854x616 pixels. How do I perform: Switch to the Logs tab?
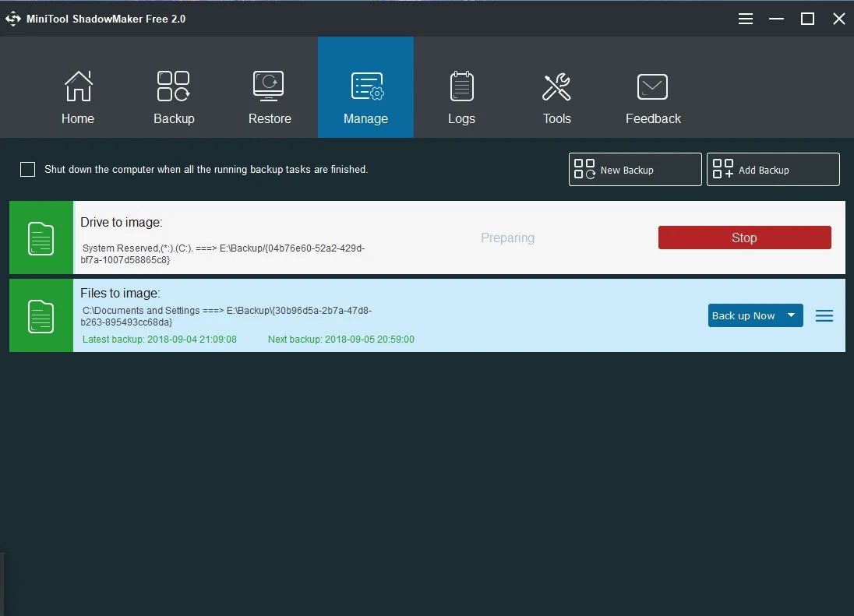[461, 97]
